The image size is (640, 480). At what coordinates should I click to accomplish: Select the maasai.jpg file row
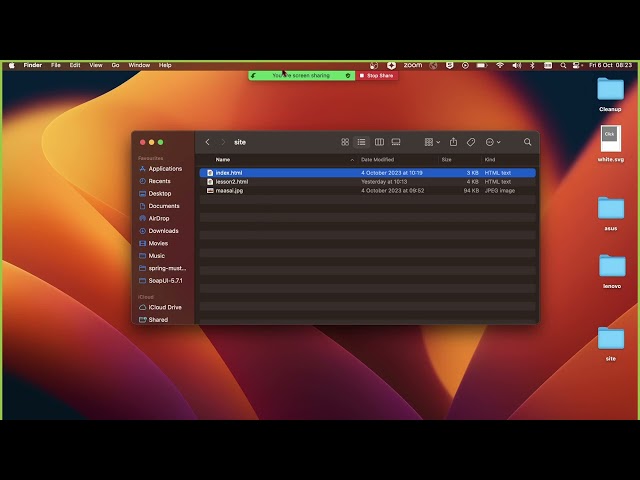(367, 191)
